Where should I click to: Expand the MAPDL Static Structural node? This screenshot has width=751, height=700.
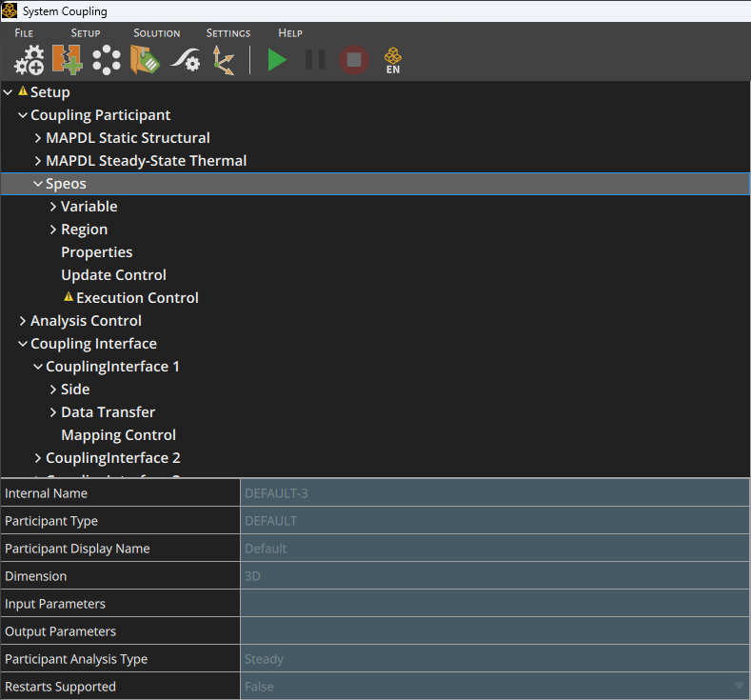[38, 138]
